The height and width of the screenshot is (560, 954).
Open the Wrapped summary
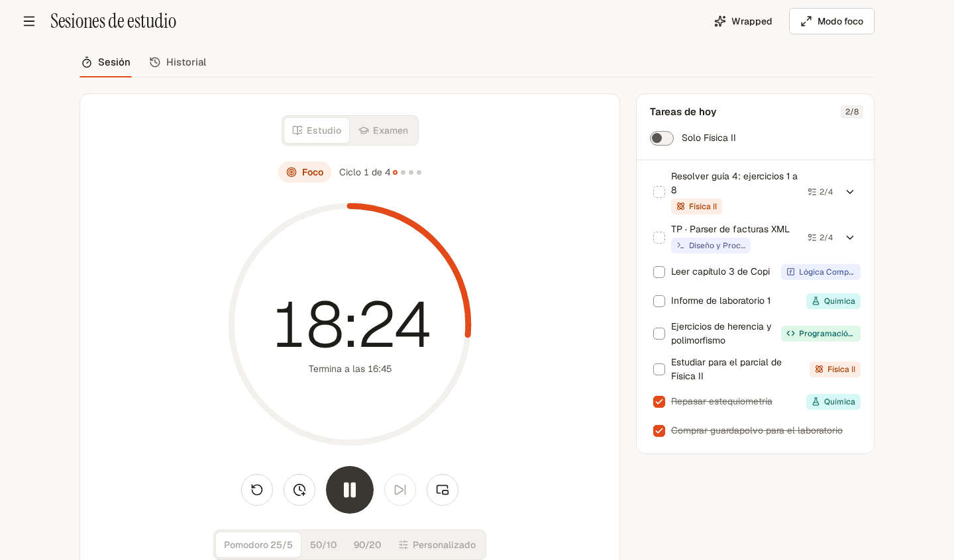point(743,21)
